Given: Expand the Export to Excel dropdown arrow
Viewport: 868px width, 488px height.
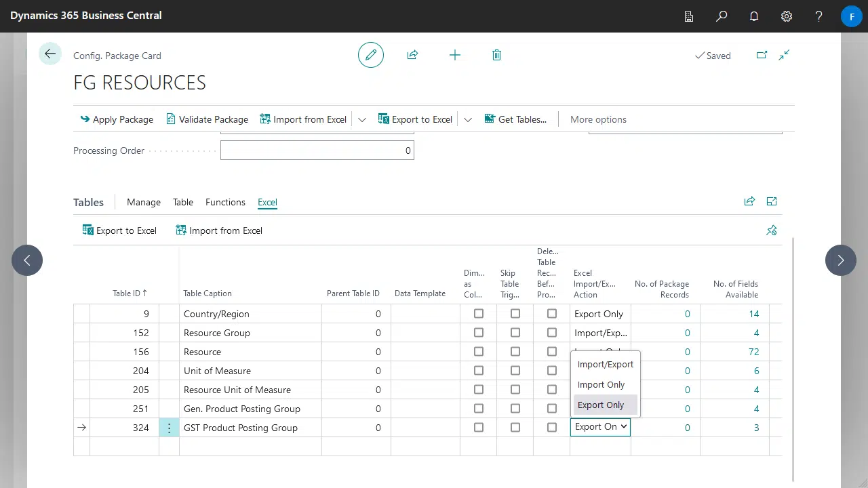Looking at the screenshot, I should (468, 119).
